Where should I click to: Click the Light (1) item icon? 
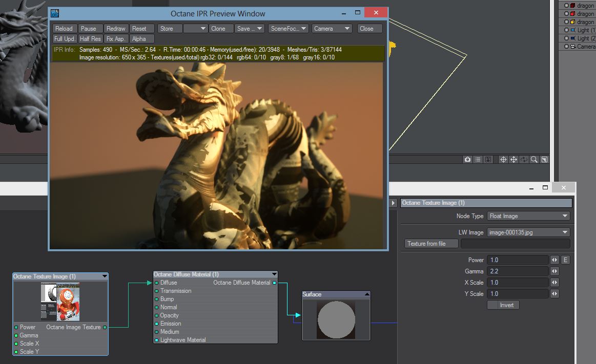click(x=573, y=30)
